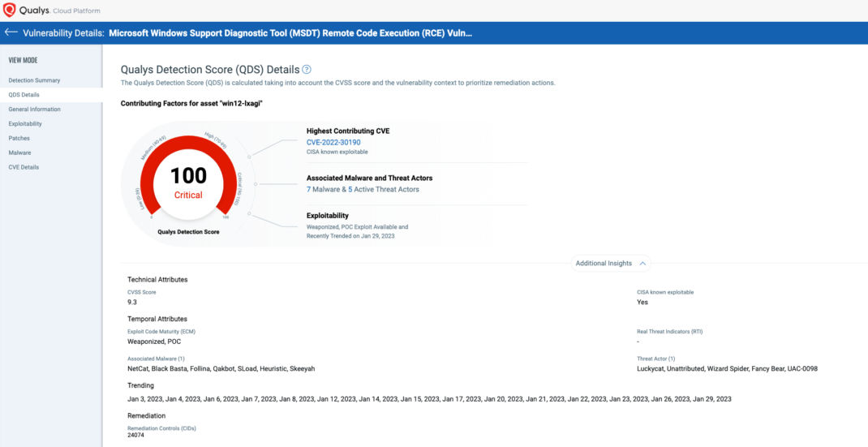Click the Qualys Detection Score gauge caption
The image size is (868, 447).
[188, 232]
